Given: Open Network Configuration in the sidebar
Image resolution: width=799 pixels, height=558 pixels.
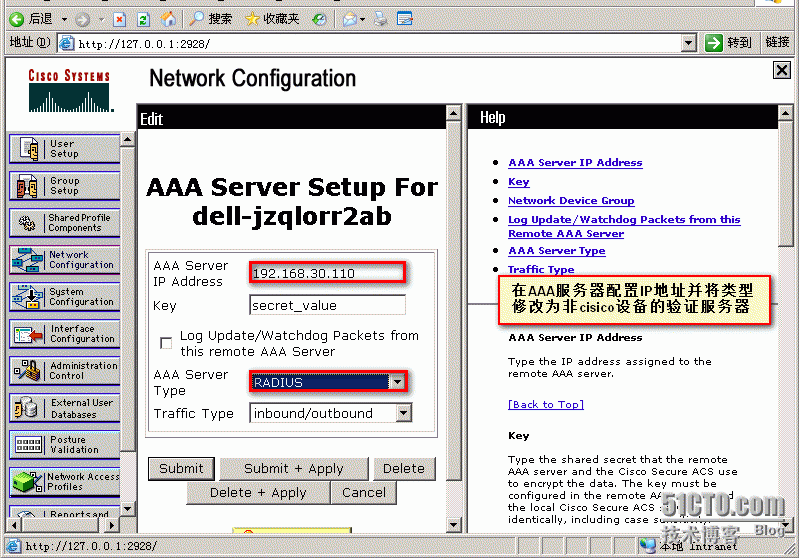Looking at the screenshot, I should click(65, 260).
